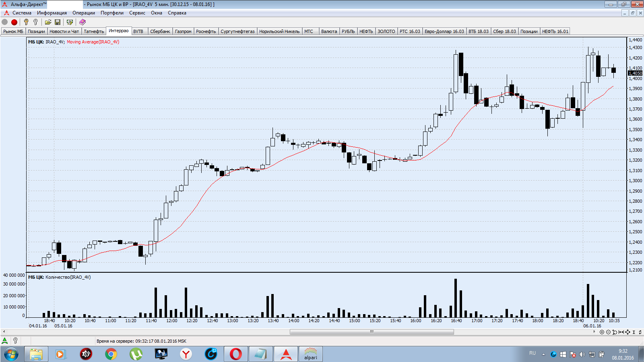Viewport: 644px width, 362px height.
Task: Open the Справка menu
Action: tap(177, 13)
